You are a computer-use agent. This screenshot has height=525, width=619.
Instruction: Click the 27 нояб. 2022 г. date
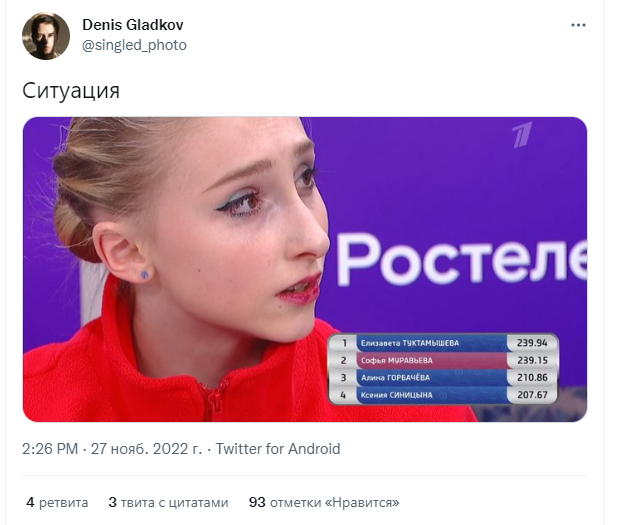[x=146, y=449]
